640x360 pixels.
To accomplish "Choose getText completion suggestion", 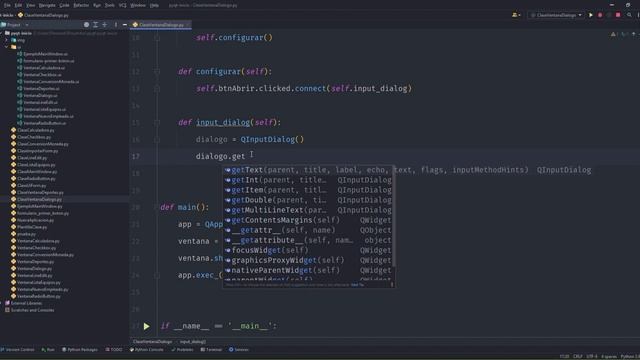I will click(x=308, y=170).
